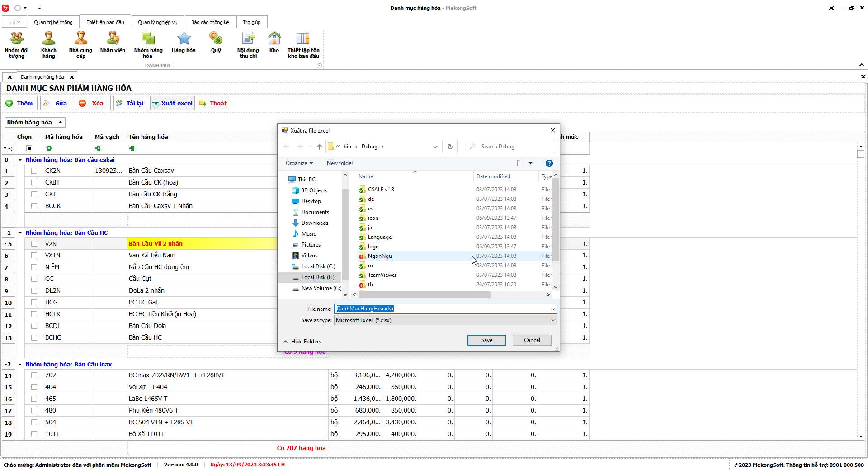Expand the Nhóm hàng hóa dropdown

click(35, 123)
